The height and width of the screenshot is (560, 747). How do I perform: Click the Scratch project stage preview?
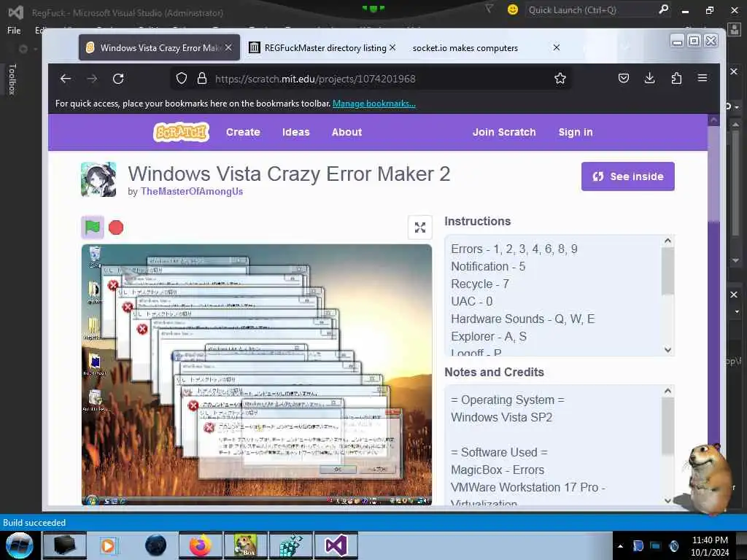tap(257, 374)
